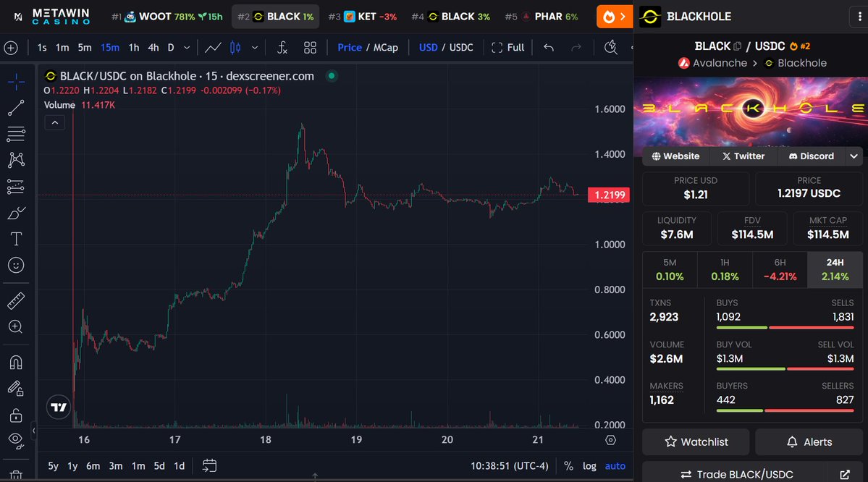The width and height of the screenshot is (868, 482).
Task: Collapse the chart legend arrow
Action: click(55, 123)
